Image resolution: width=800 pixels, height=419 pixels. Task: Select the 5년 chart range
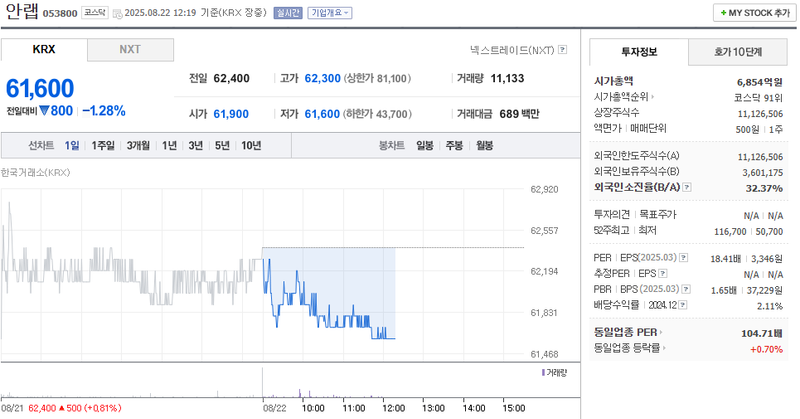pyautogui.click(x=222, y=145)
